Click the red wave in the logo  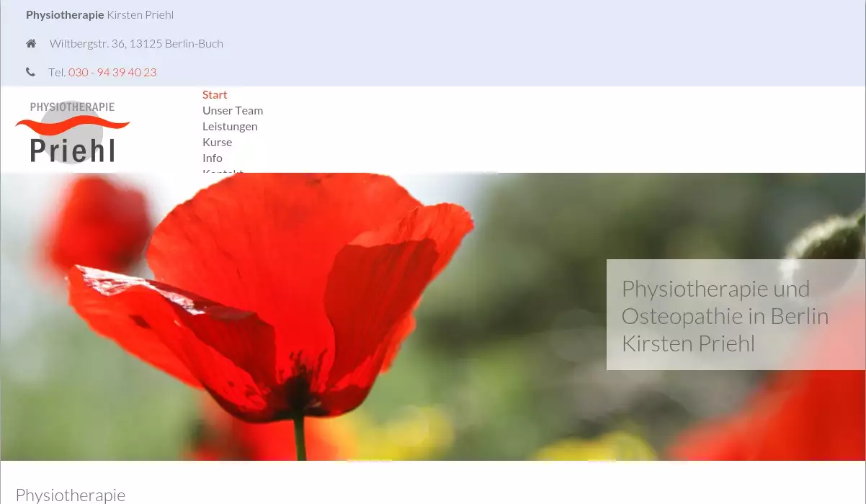tap(72, 128)
